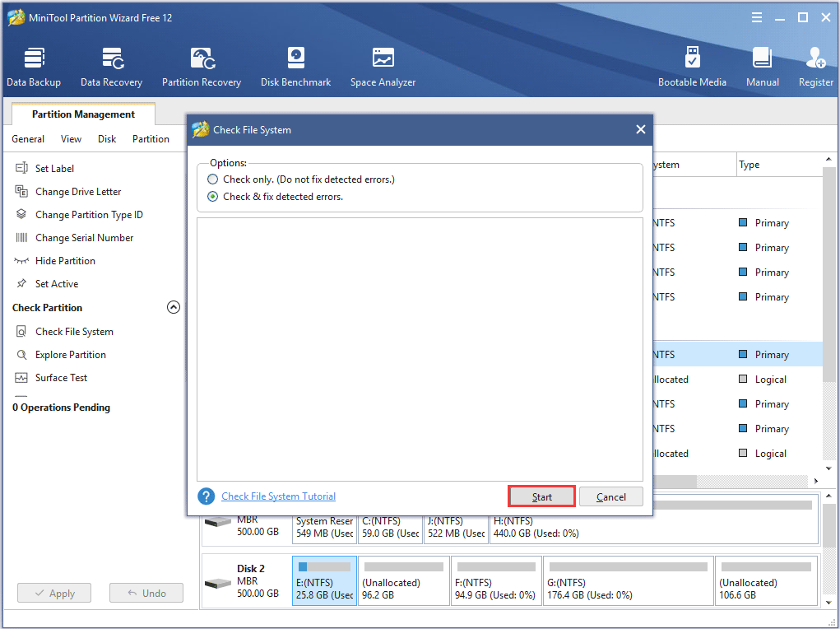Close the Check File System dialog

click(640, 129)
